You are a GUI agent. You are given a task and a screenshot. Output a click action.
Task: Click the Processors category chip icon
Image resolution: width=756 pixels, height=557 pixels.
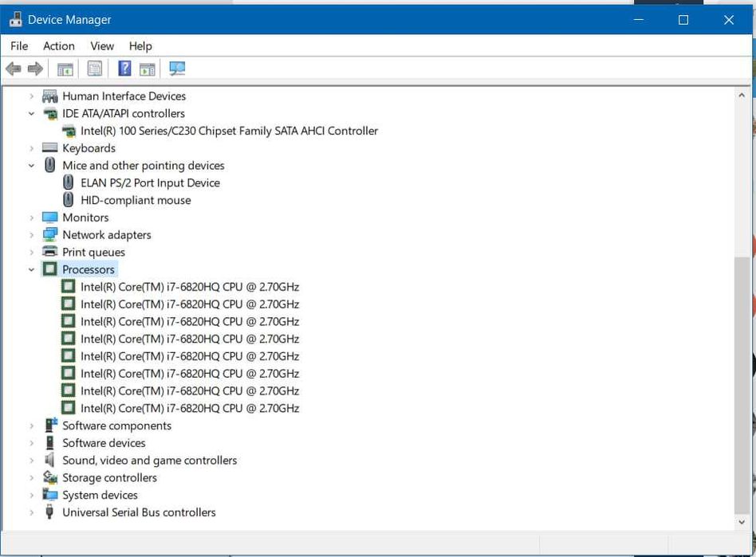pos(49,269)
